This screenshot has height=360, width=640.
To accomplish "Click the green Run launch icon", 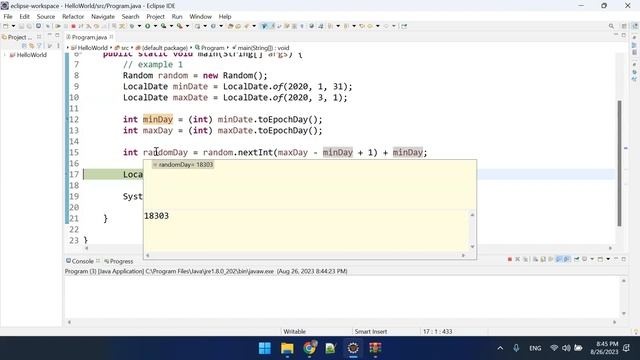I will point(147,26).
